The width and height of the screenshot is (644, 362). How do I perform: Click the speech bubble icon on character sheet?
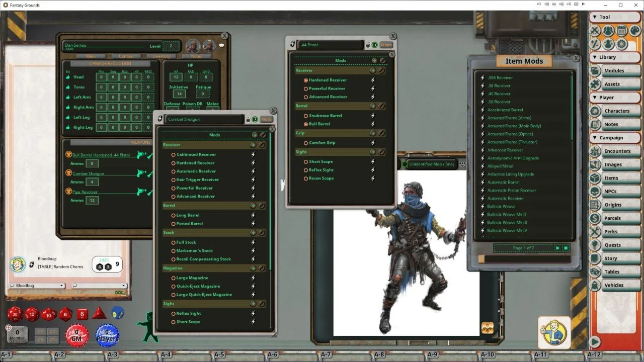[221, 45]
